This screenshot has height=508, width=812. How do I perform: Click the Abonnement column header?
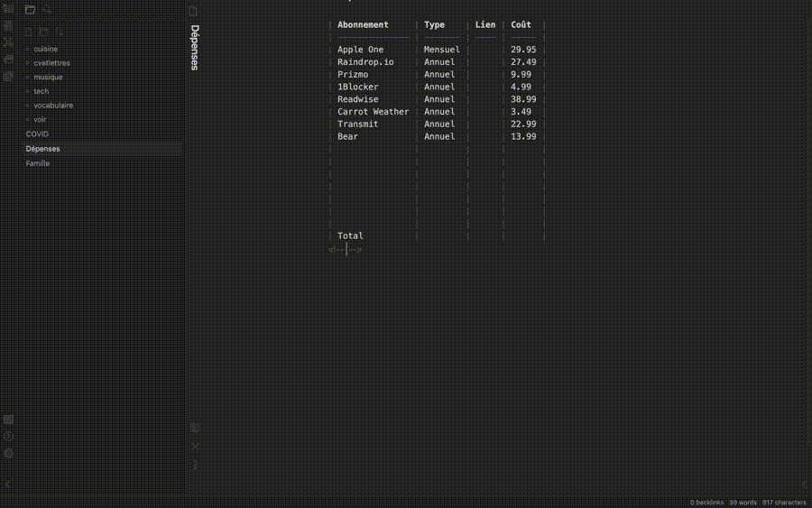tap(363, 25)
